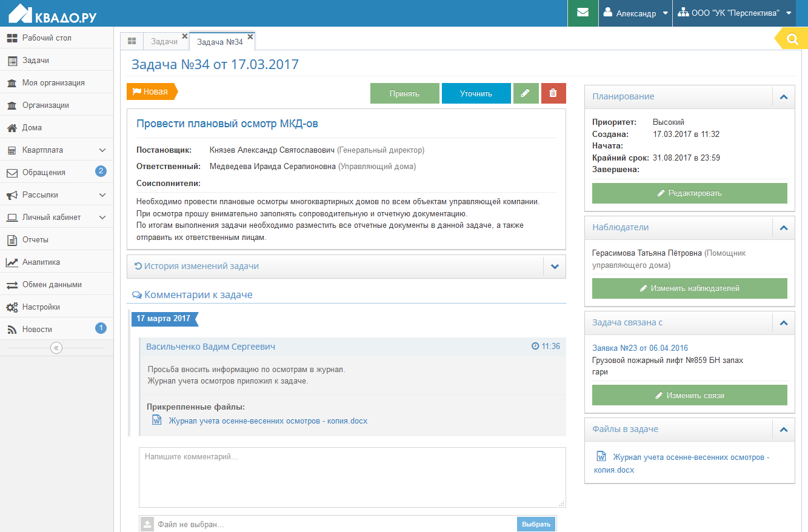Expand the Квартплата submenu chevron
Screen dimensions: 808x532
click(x=102, y=150)
